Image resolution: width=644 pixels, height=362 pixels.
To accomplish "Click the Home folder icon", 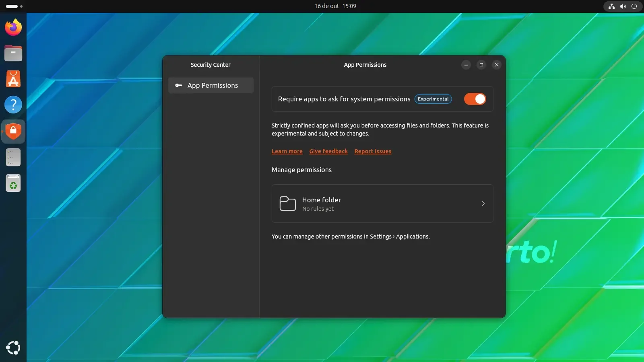I will click(288, 204).
